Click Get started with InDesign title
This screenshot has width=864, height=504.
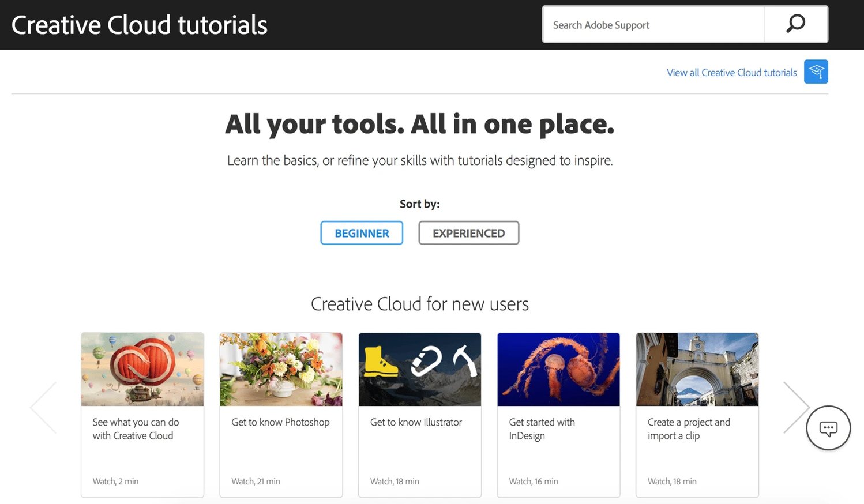click(x=542, y=429)
